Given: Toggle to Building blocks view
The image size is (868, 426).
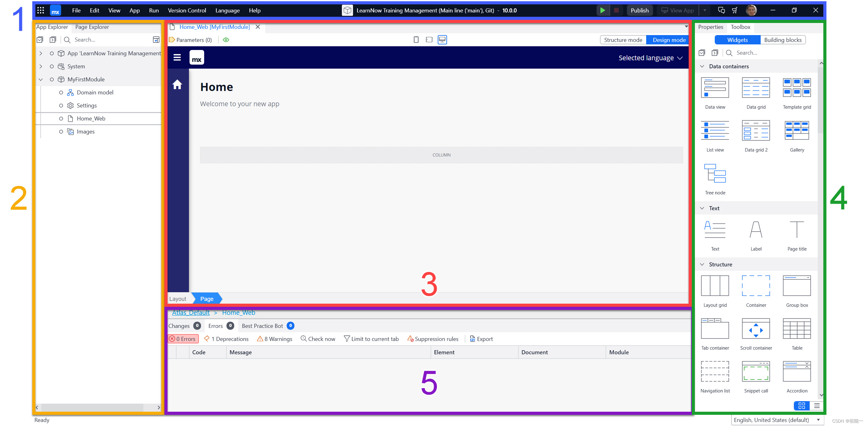Looking at the screenshot, I should coord(782,40).
